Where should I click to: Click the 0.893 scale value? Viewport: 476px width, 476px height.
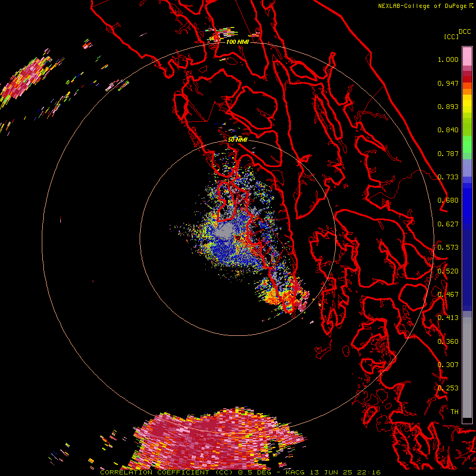point(448,106)
